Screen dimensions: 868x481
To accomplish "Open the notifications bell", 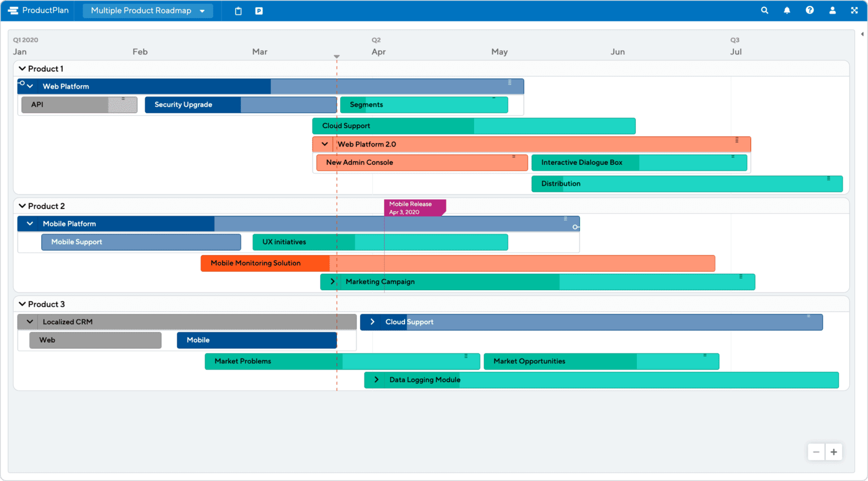I will (787, 10).
